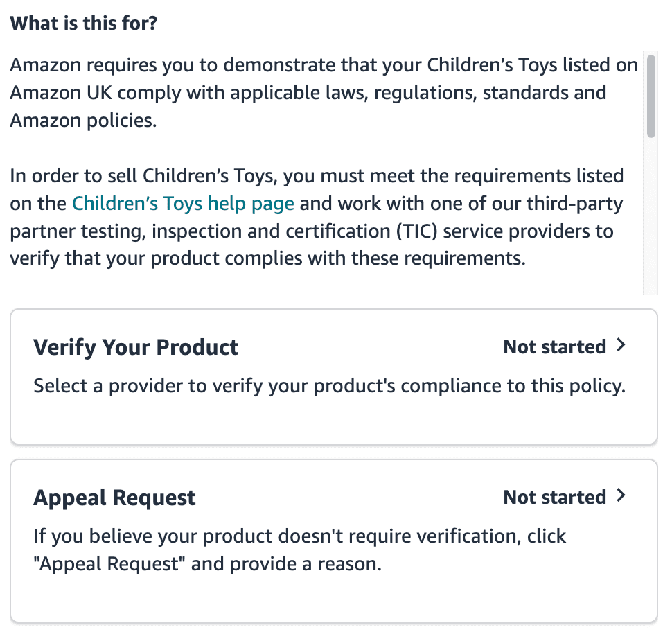The image size is (672, 632).
Task: Open the Verify Your Product workflow
Action: tap(334, 376)
